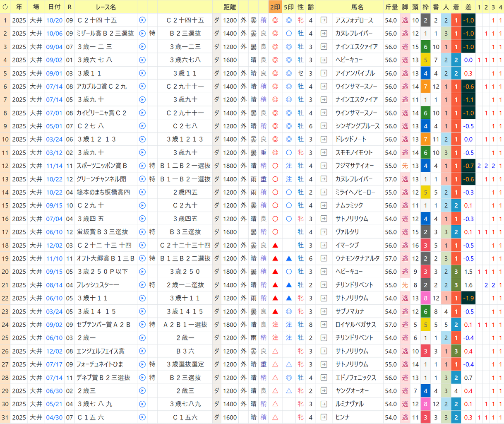This screenshot has height=424, width=504.
Task: Sort by the 斤量 column header
Action: tap(391, 7)
